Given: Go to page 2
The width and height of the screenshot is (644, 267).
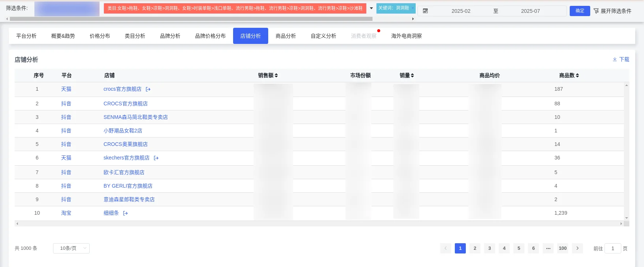Looking at the screenshot, I should (475, 248).
